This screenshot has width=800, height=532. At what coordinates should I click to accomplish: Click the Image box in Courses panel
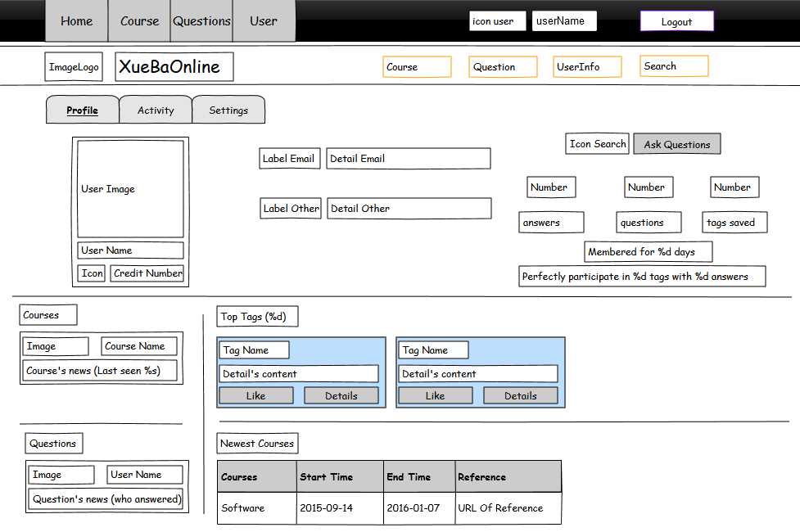[55, 346]
